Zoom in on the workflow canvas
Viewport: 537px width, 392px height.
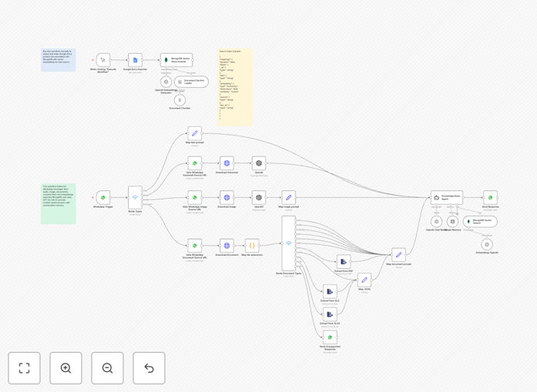(65, 368)
